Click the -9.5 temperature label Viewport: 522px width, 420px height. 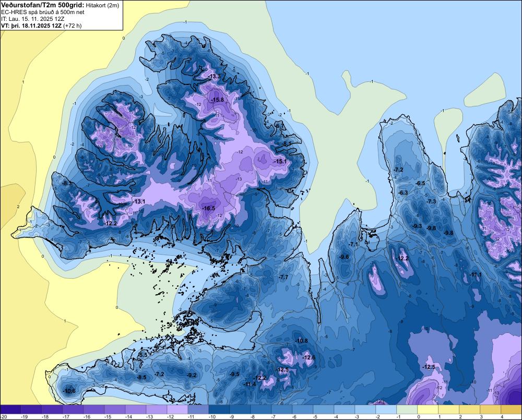pos(234,375)
